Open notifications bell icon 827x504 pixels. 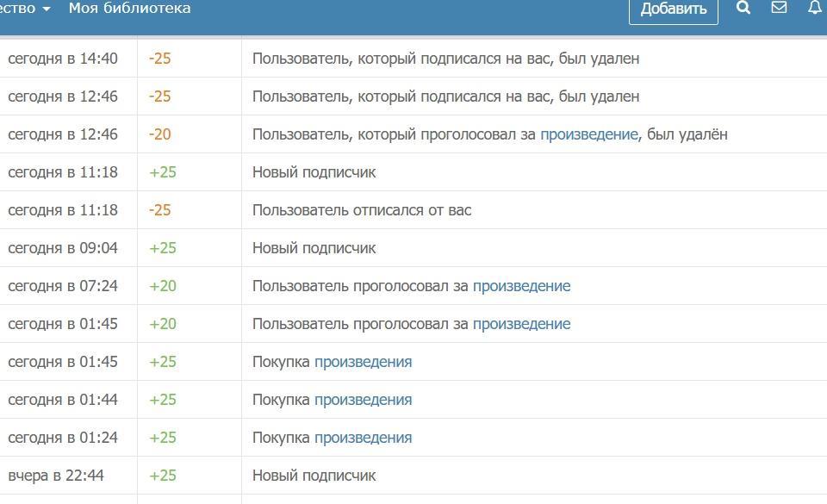point(814,8)
